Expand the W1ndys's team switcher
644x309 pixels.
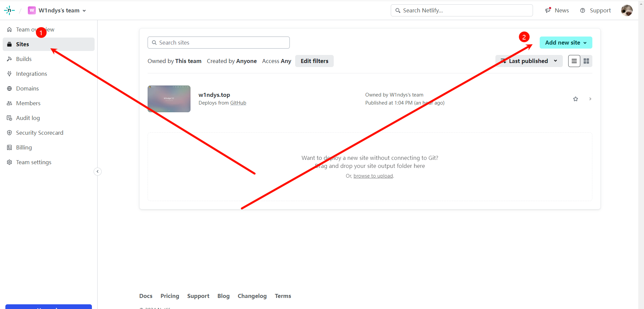57,10
